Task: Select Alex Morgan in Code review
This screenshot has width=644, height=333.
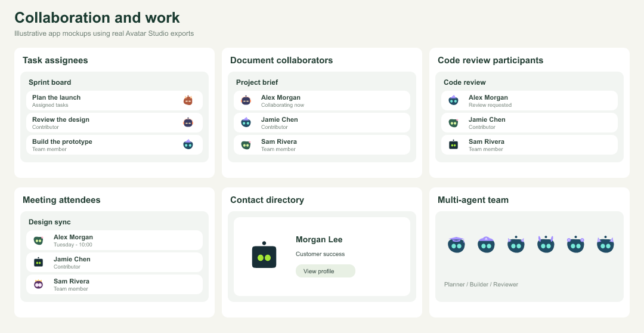Action: click(530, 101)
